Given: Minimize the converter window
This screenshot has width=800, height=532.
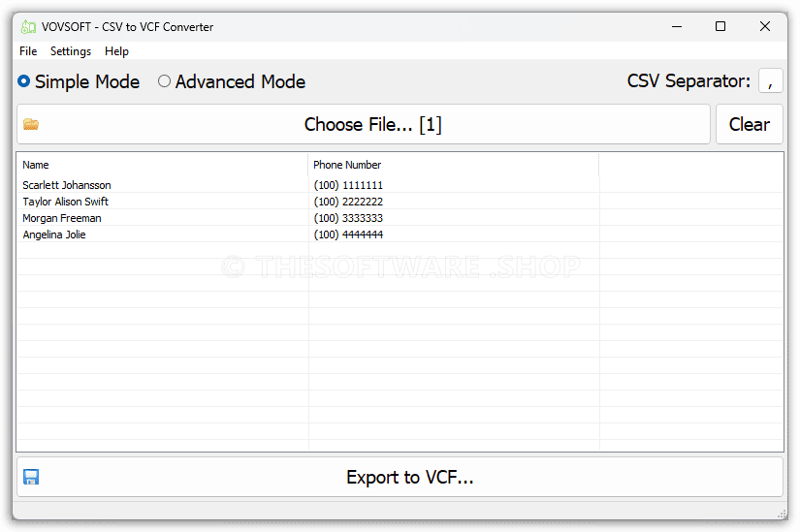Looking at the screenshot, I should [674, 27].
